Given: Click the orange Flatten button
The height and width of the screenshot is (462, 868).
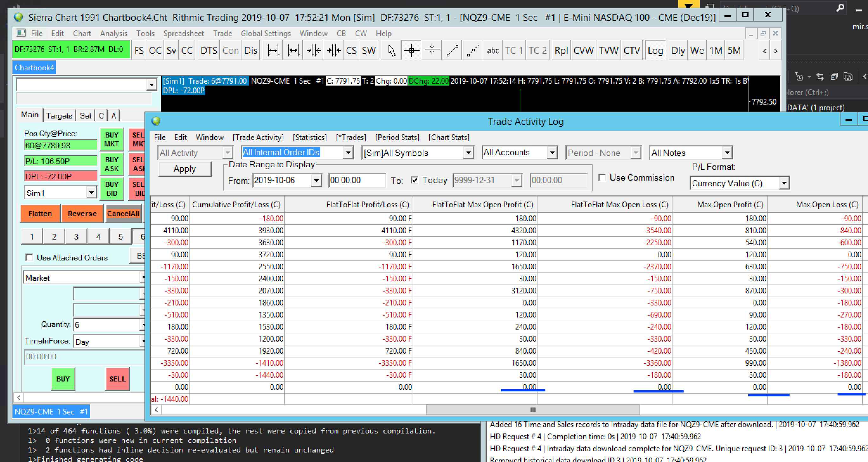Looking at the screenshot, I should [x=40, y=214].
